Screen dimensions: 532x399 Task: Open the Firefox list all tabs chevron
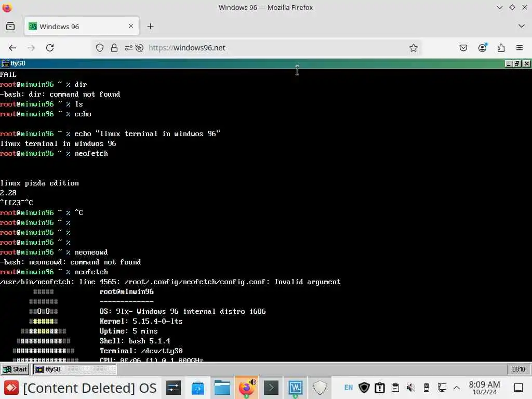pos(522,26)
